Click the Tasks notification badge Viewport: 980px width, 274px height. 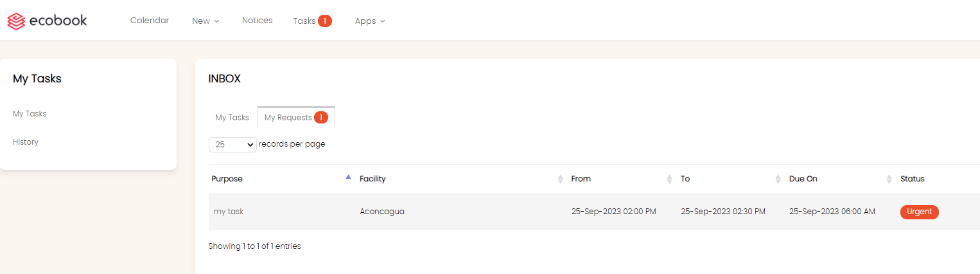[325, 21]
